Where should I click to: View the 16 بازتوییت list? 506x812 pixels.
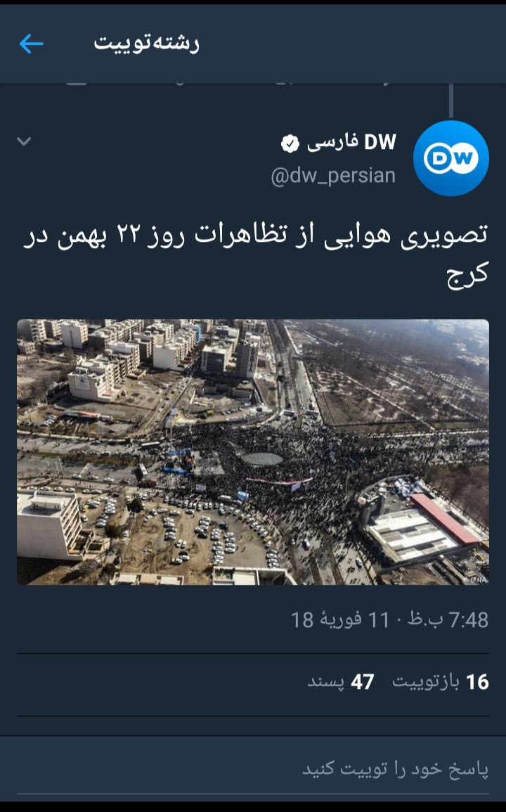tap(440, 682)
